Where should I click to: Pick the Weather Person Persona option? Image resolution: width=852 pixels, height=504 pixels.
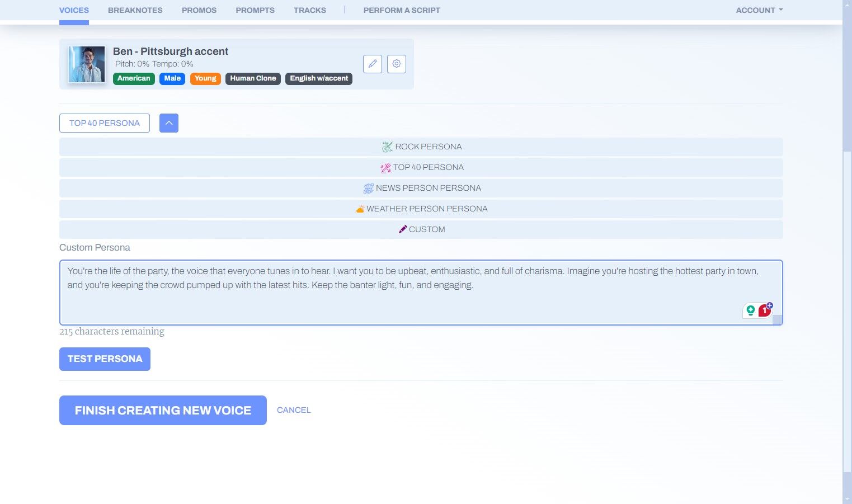[421, 209]
